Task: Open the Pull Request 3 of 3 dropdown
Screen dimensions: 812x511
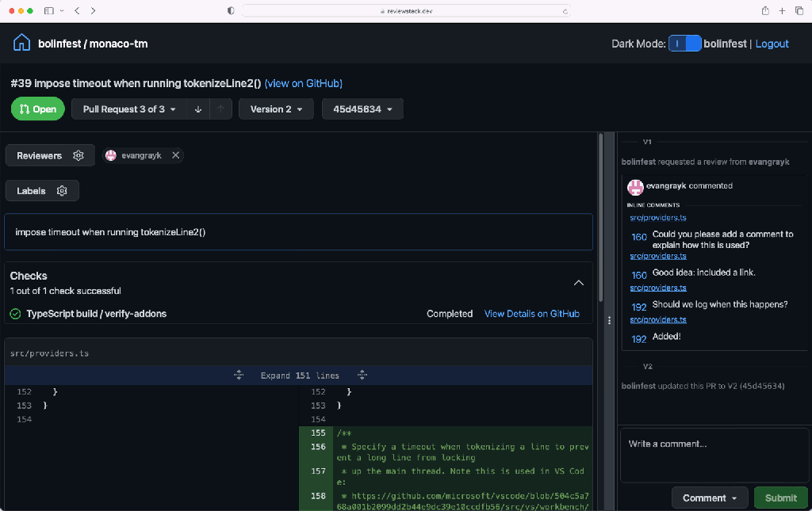Action: tap(129, 109)
